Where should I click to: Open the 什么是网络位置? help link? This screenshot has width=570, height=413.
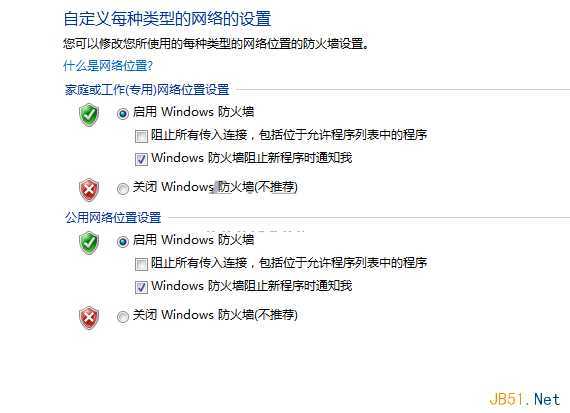tap(108, 66)
